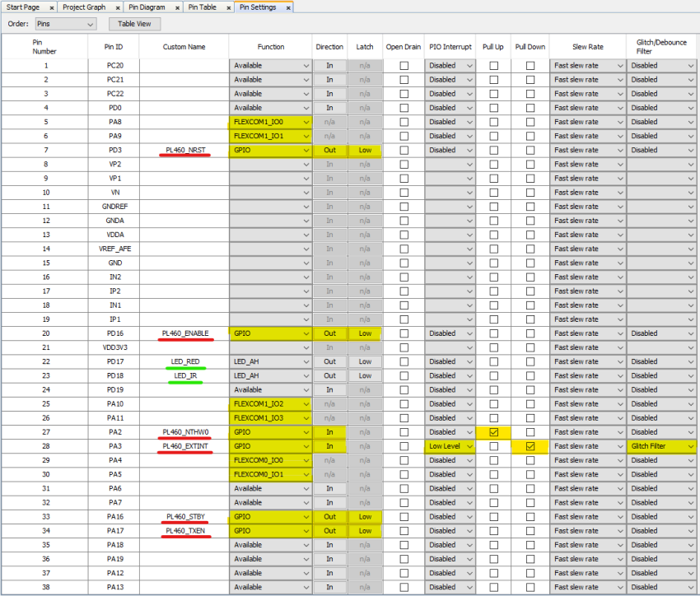Toggle Direction In button for PA2
Viewport: 700px width, 596px height.
[x=330, y=432]
